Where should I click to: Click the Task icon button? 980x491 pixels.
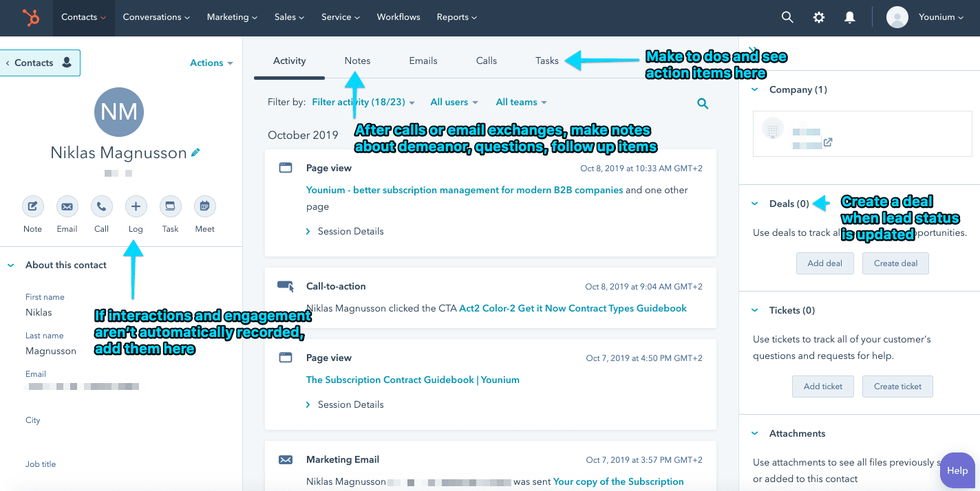click(x=170, y=206)
